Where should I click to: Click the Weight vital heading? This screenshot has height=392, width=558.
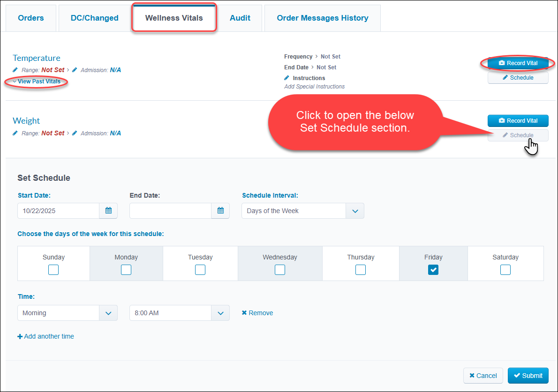click(26, 121)
